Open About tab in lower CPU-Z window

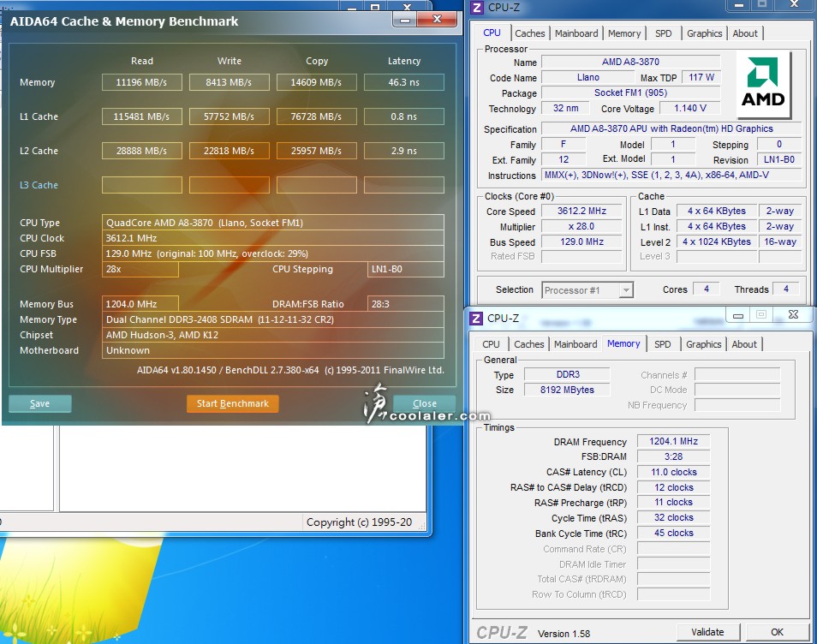(x=744, y=344)
